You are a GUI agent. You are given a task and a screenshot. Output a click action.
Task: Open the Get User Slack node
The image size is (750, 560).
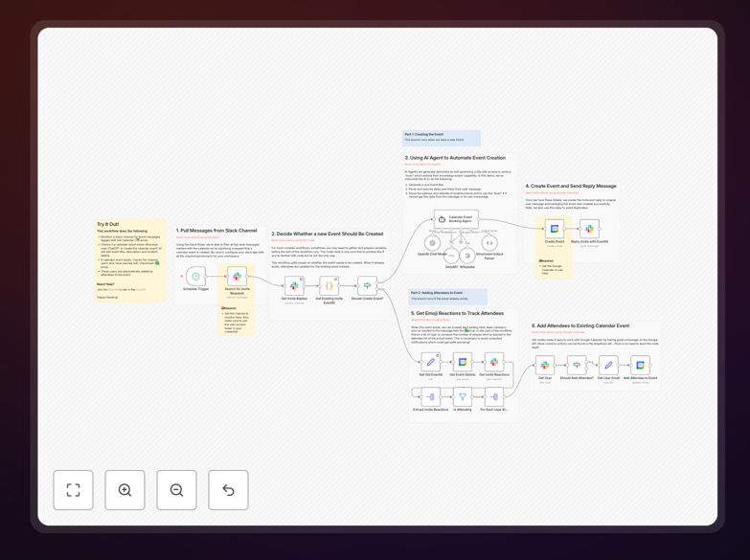coord(545,365)
